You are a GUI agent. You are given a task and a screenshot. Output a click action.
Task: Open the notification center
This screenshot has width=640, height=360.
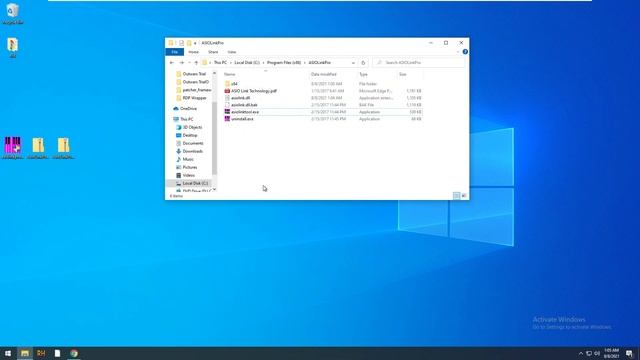click(x=629, y=353)
